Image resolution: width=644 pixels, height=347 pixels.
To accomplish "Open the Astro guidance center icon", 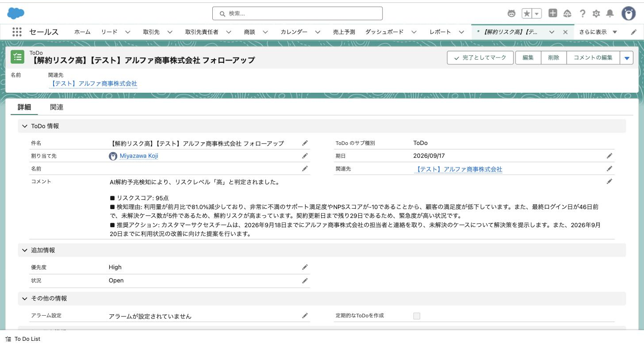I will tap(511, 13).
